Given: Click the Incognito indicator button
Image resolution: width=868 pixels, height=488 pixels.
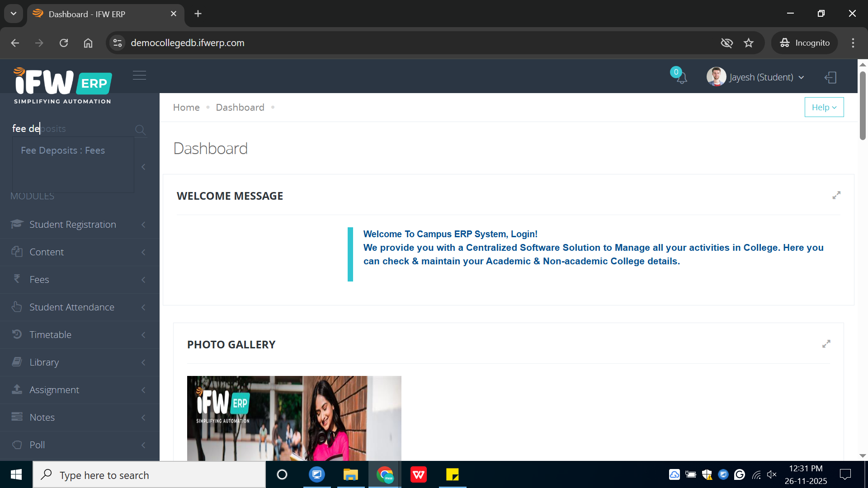Looking at the screenshot, I should [x=804, y=43].
